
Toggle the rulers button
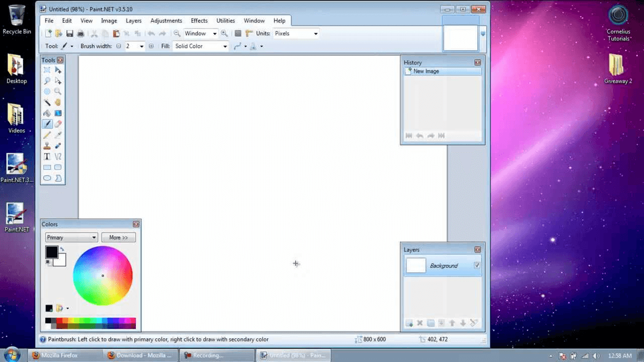coord(248,34)
